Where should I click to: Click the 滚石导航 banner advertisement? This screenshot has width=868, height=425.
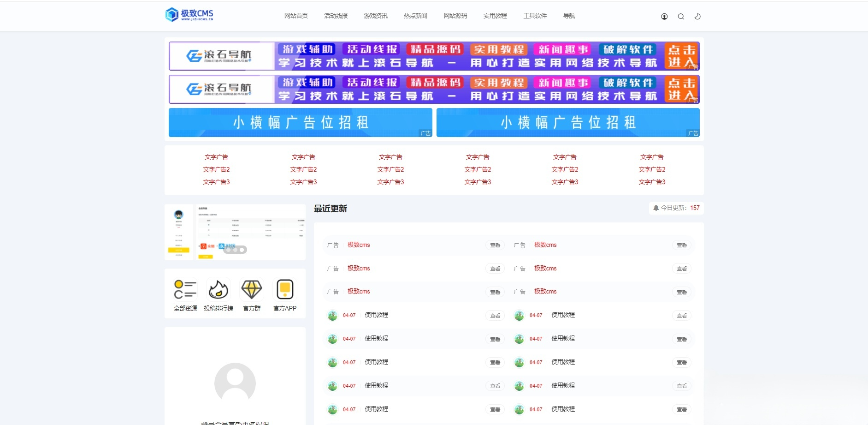(x=435, y=56)
